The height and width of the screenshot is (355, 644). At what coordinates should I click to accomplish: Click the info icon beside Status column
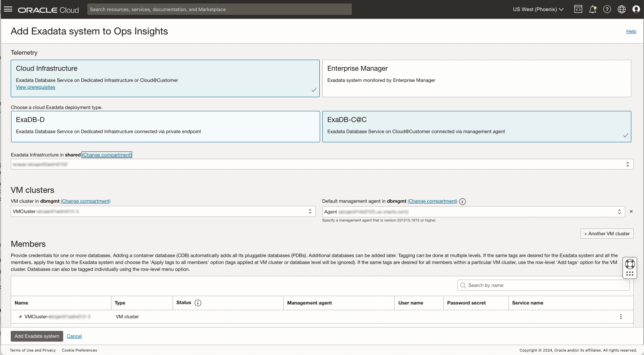[198, 303]
